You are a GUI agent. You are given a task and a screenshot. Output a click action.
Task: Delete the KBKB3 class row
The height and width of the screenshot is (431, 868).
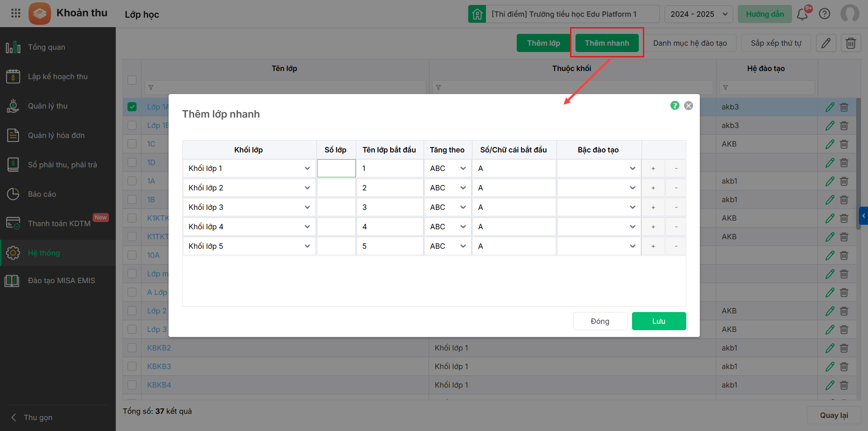click(844, 367)
